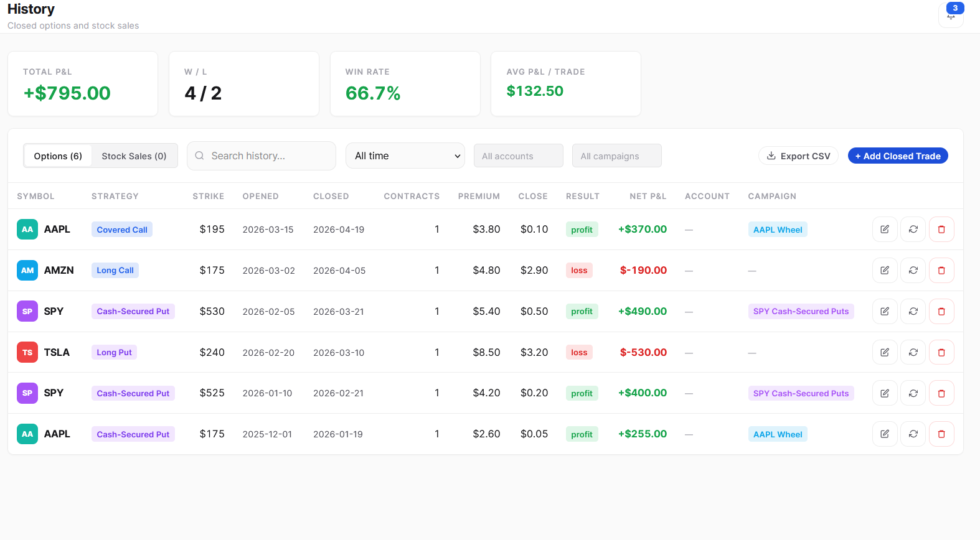Click SPY Cash-Secured Puts tag on $525 row
This screenshot has height=540, width=980.
[x=801, y=393]
